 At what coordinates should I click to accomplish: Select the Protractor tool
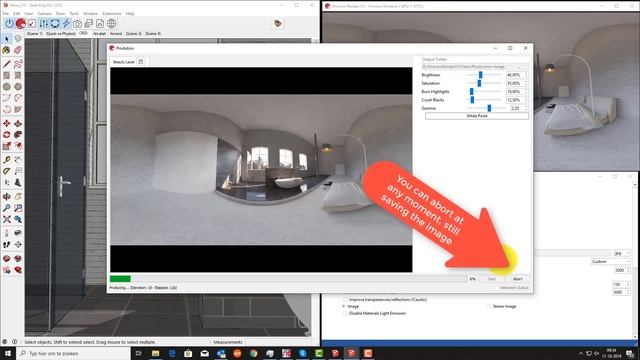pos(7,171)
